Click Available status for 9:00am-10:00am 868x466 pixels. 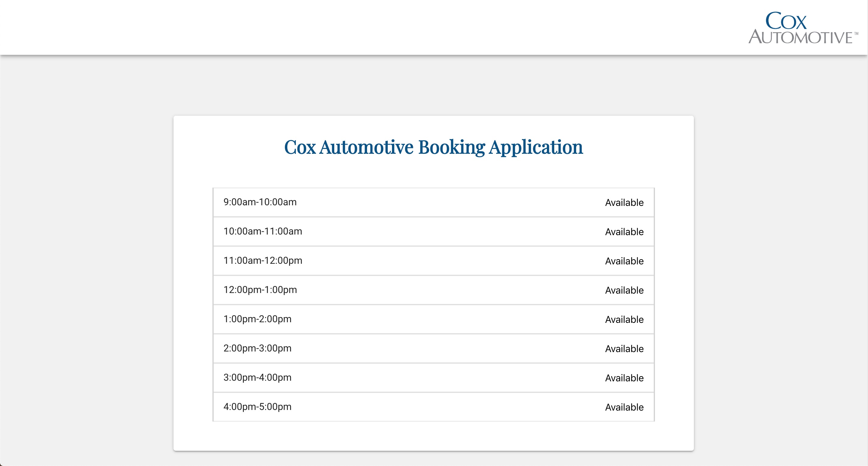[625, 203]
